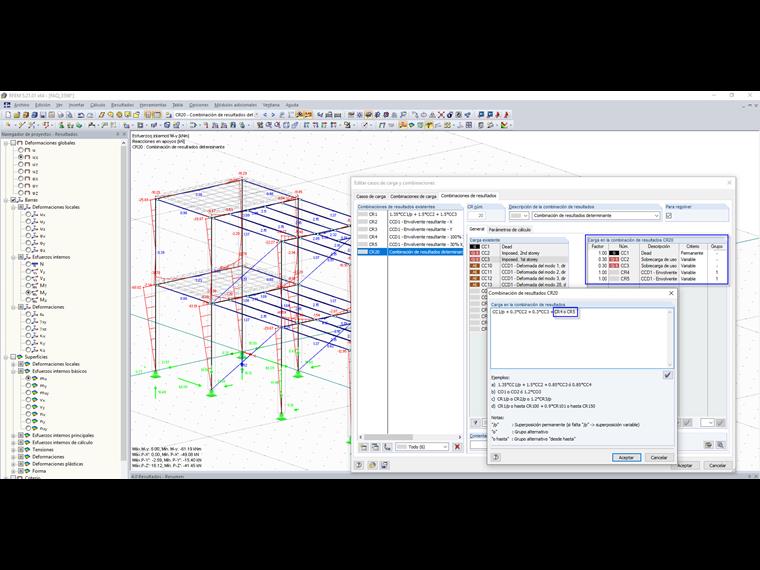Viewport: 760px width, 570px height.
Task: Close the Combinación de resultados CR20 dialog
Action: [x=671, y=293]
